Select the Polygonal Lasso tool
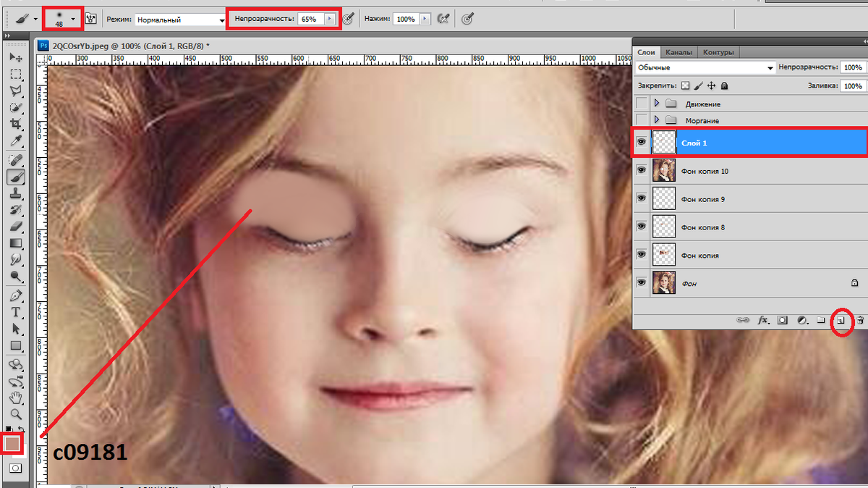The image size is (868, 488). coord(16,91)
